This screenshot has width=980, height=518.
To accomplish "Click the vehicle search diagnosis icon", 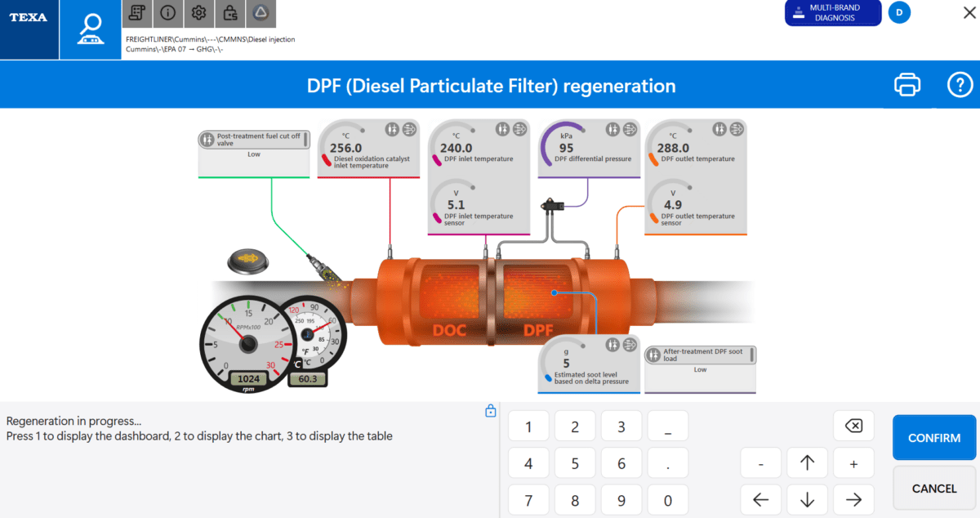I will click(x=89, y=29).
